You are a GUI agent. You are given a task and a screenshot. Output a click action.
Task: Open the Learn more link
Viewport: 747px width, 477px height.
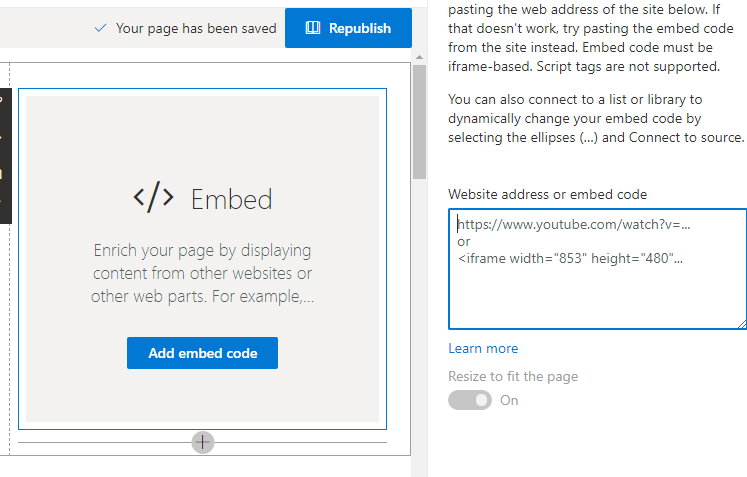point(483,348)
